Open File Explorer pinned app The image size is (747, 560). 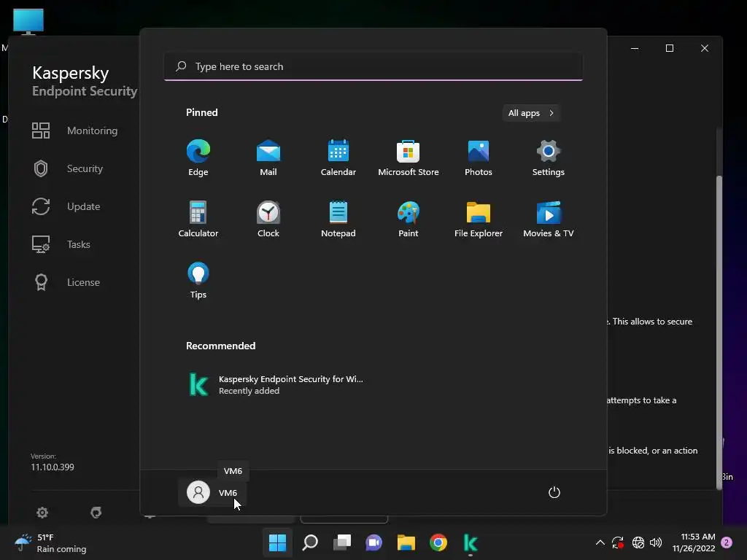tap(479, 219)
